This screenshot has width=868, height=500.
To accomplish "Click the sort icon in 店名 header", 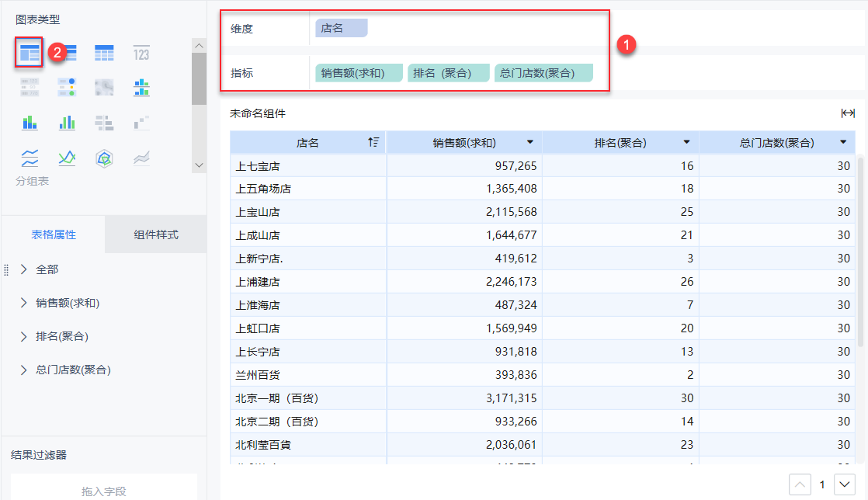I will pyautogui.click(x=373, y=142).
